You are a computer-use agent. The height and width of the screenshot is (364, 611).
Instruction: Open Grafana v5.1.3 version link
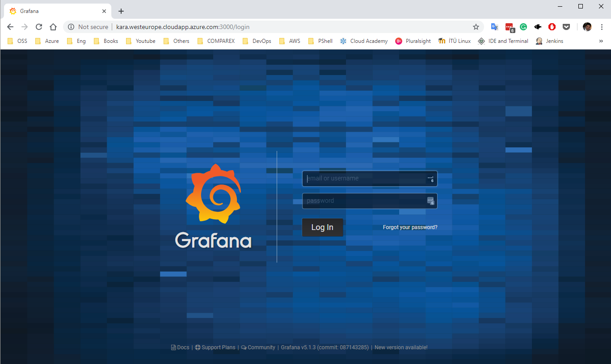coord(325,347)
